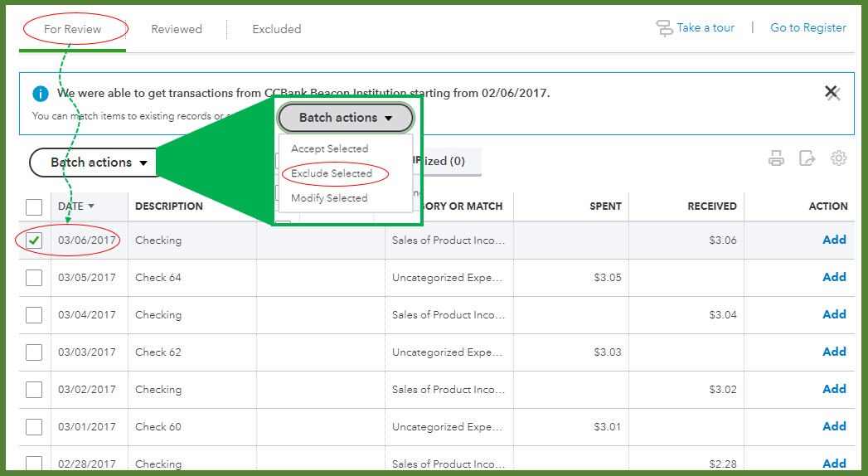Click the export icon above the table

point(807,158)
